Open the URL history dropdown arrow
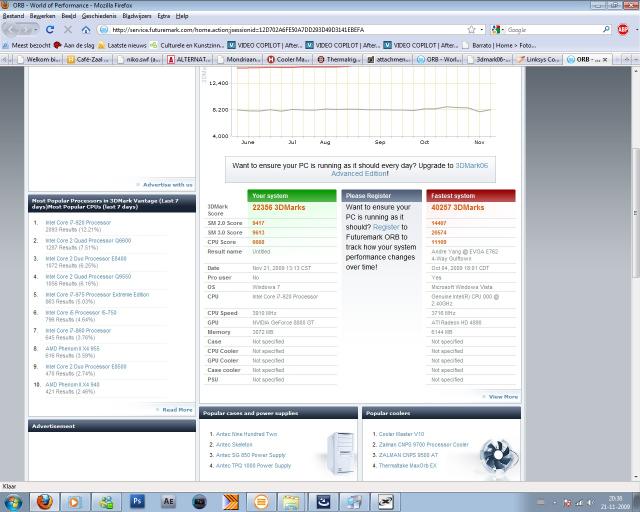Image resolution: width=640 pixels, height=512 pixels. tap(482, 29)
